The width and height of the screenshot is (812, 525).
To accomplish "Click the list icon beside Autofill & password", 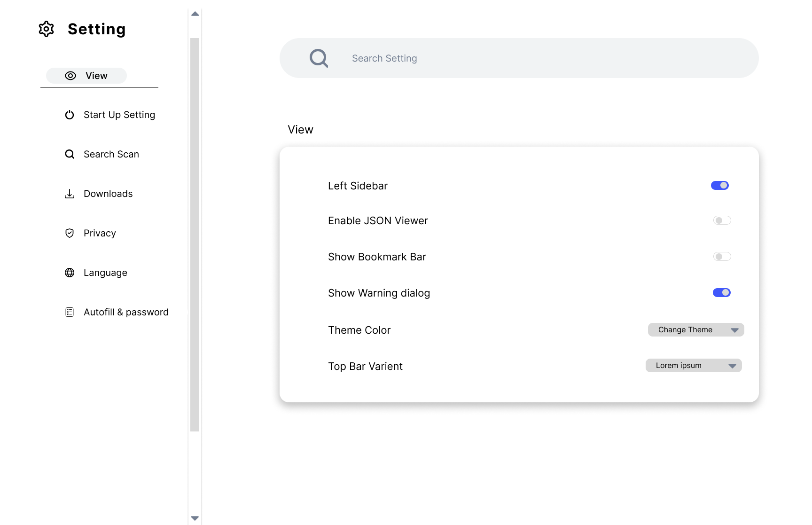I will 70,312.
